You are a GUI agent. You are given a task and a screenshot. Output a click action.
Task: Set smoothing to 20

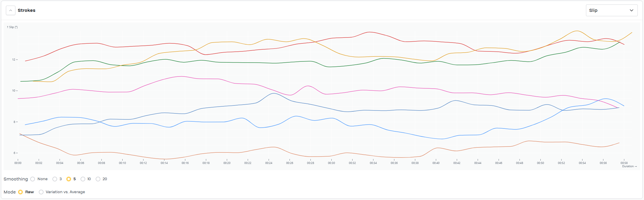pyautogui.click(x=98, y=179)
